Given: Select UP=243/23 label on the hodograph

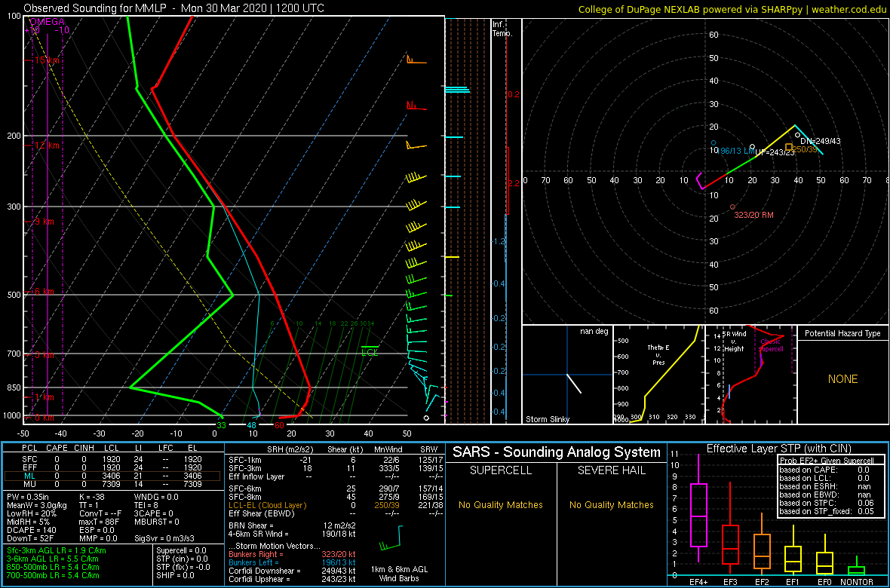Looking at the screenshot, I should tap(773, 152).
